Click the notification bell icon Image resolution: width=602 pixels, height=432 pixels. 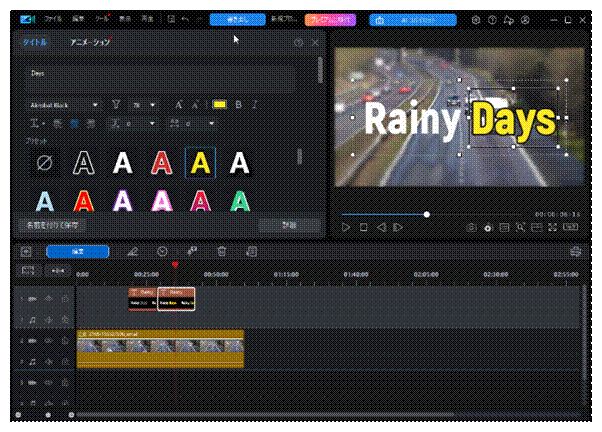click(510, 19)
